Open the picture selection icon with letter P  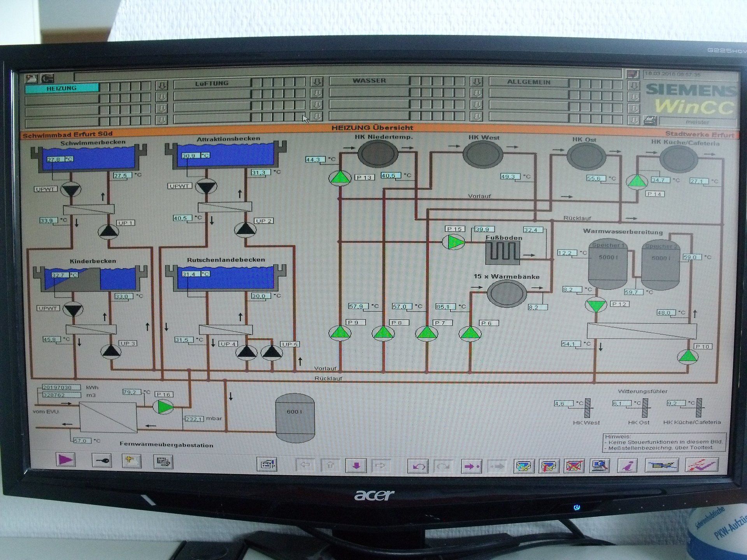[267, 464]
